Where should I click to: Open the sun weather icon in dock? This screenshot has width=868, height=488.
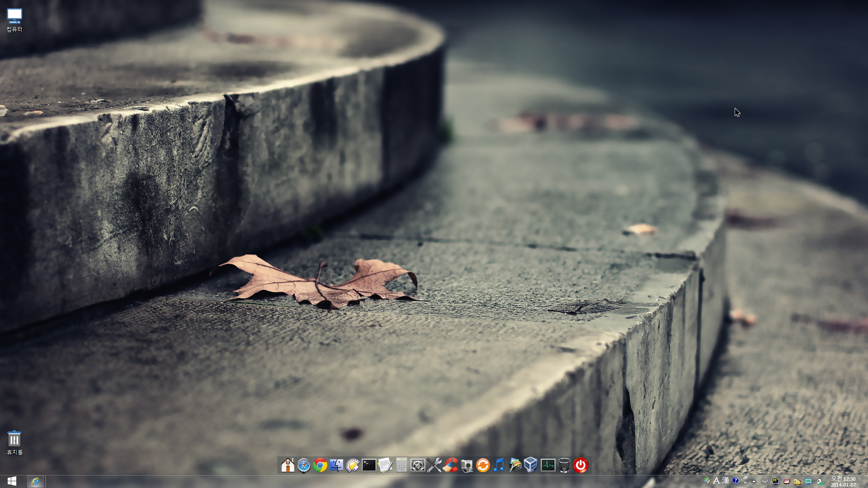click(353, 465)
